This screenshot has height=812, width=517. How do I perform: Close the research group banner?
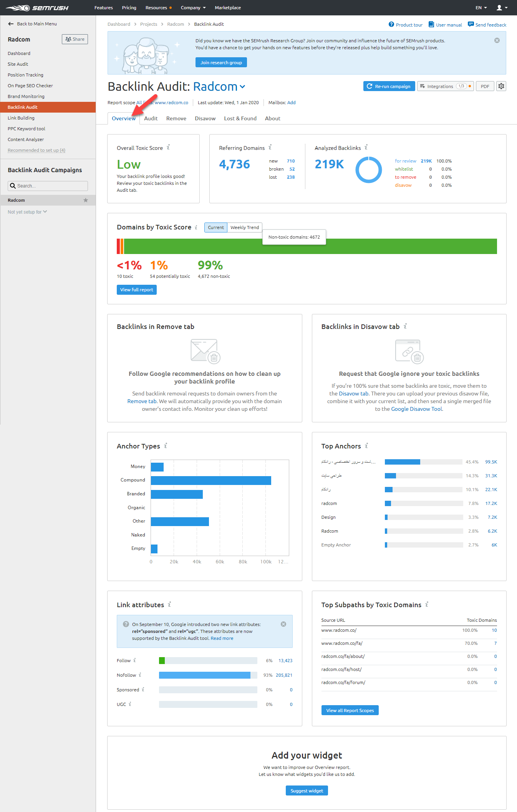click(497, 40)
